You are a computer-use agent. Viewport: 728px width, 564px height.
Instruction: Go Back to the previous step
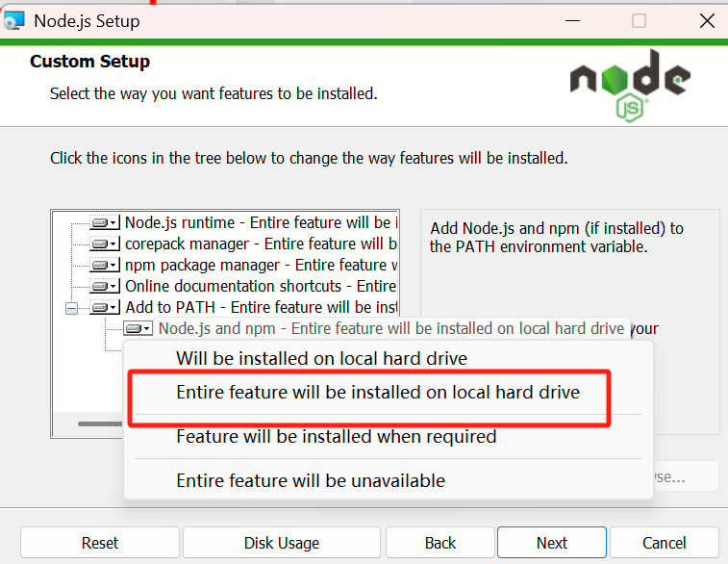tap(440, 542)
